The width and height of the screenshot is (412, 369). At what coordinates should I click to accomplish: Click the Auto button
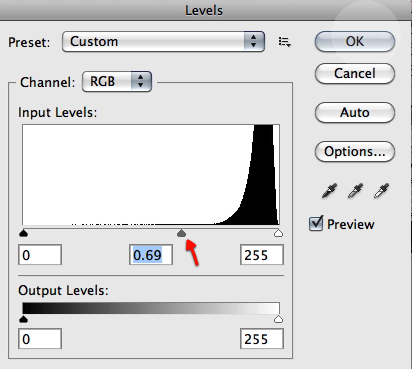[x=355, y=112]
